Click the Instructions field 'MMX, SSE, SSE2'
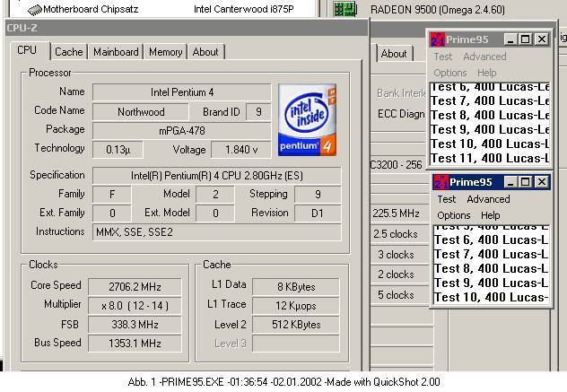The image size is (567, 392). pos(217,232)
